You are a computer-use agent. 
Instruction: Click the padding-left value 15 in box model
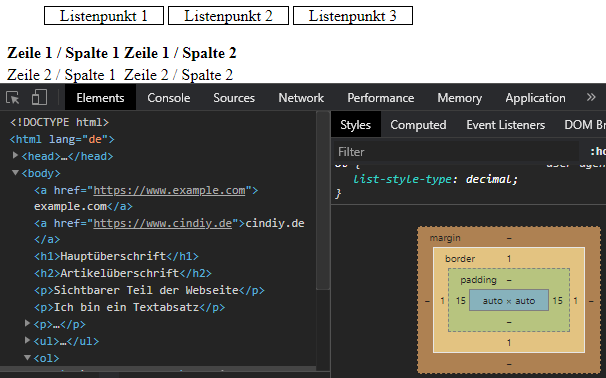tap(460, 301)
